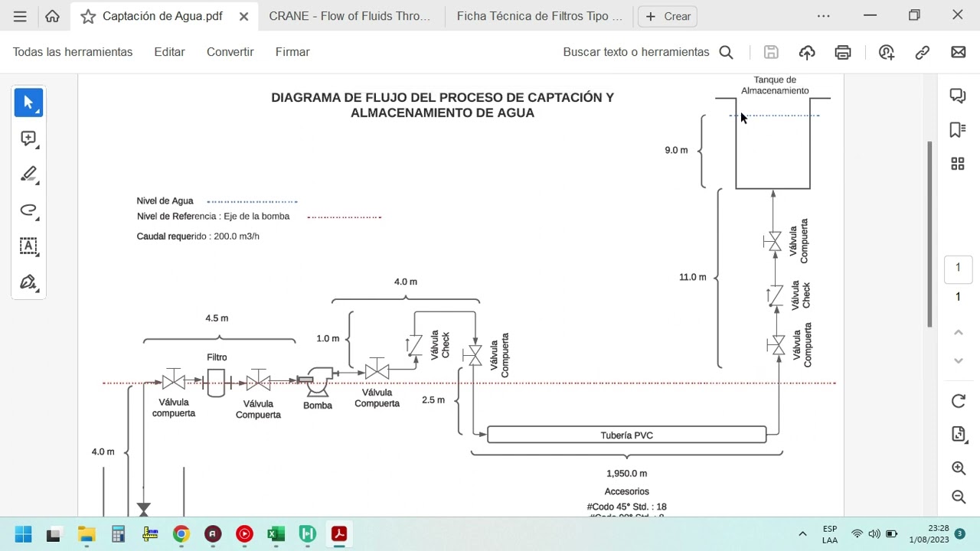Image resolution: width=980 pixels, height=551 pixels.
Task: Select the add comment tool
Action: pyautogui.click(x=28, y=139)
